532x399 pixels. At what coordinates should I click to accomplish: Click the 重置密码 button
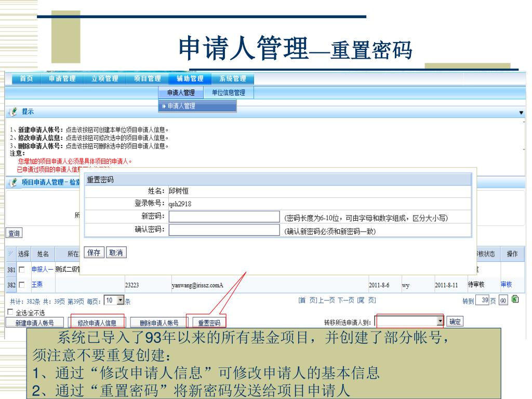pos(209,323)
